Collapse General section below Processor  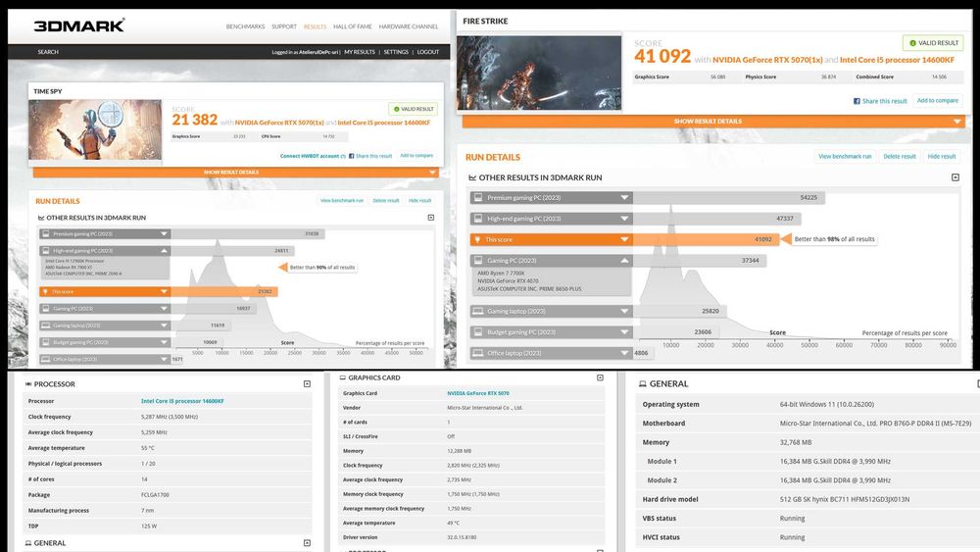point(307,543)
